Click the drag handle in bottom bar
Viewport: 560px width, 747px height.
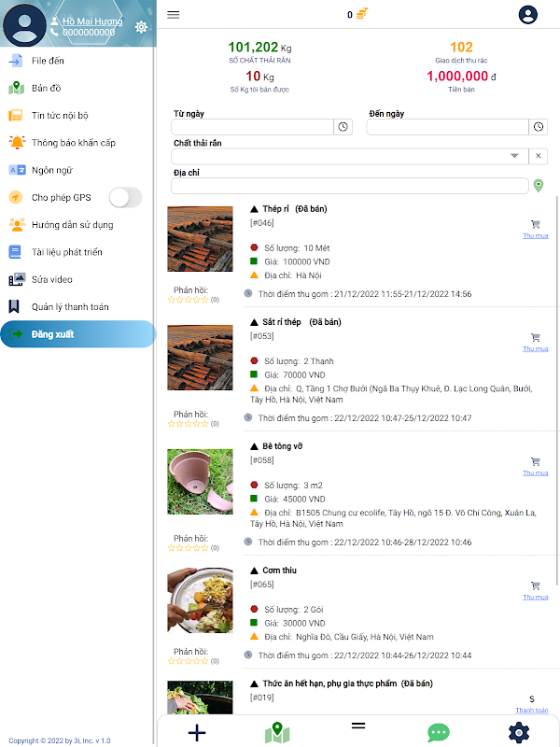coord(358,726)
